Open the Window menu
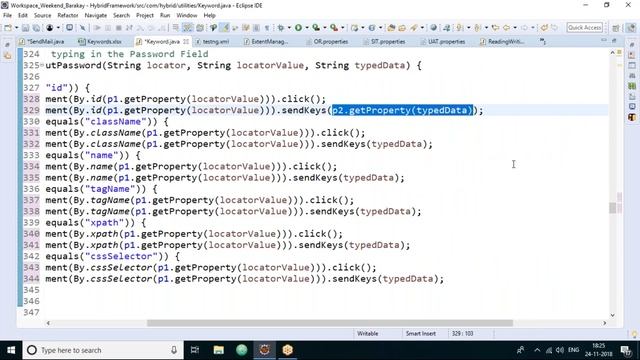The height and width of the screenshot is (360, 640). point(187,15)
